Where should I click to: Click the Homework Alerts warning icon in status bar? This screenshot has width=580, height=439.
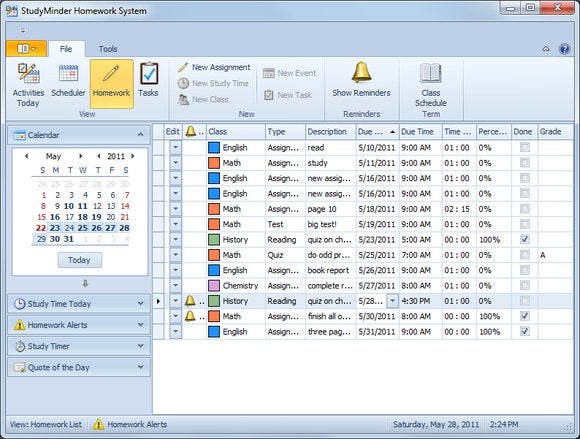click(98, 425)
